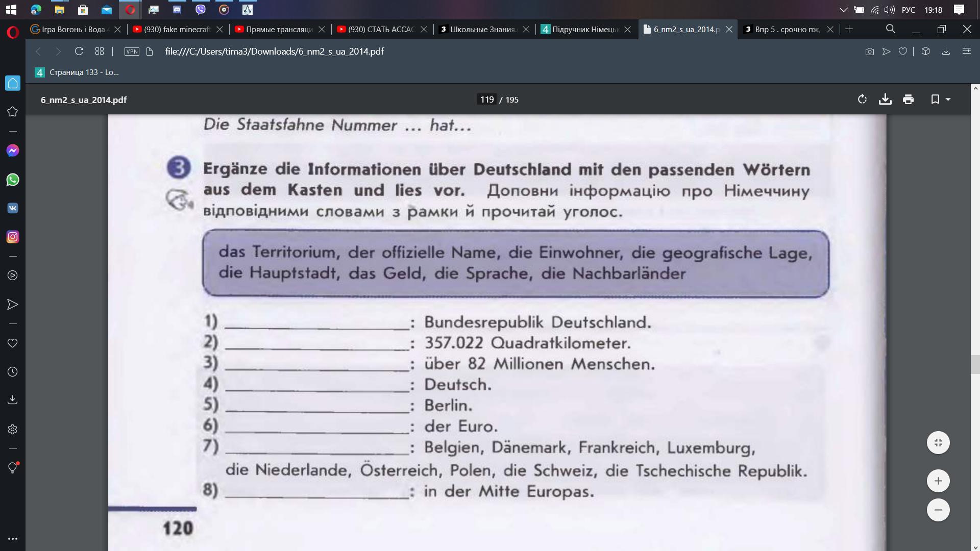
Task: Switch to Школьные Знания tab
Action: pos(482,30)
